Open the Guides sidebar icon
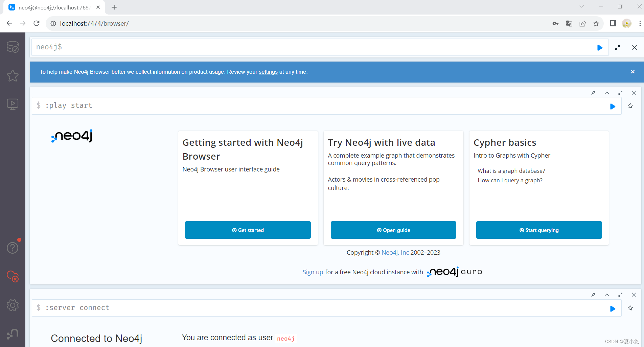Image resolution: width=644 pixels, height=347 pixels. click(13, 104)
